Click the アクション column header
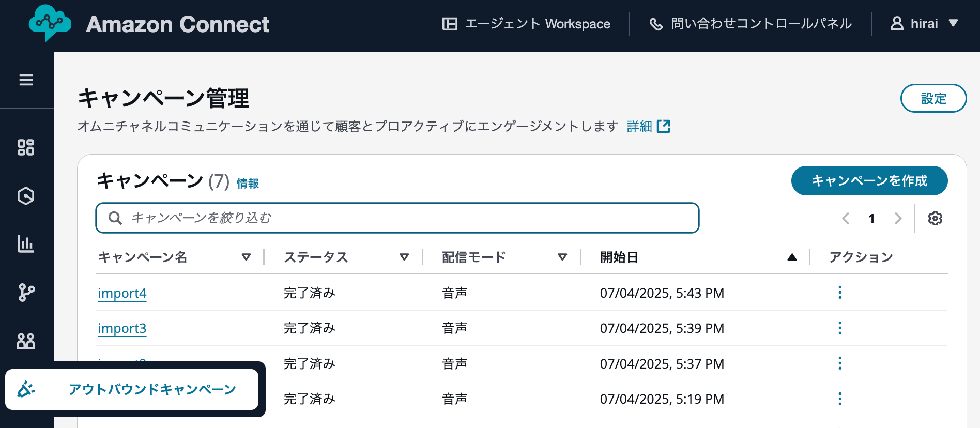The height and width of the screenshot is (428, 980). pyautogui.click(x=861, y=257)
